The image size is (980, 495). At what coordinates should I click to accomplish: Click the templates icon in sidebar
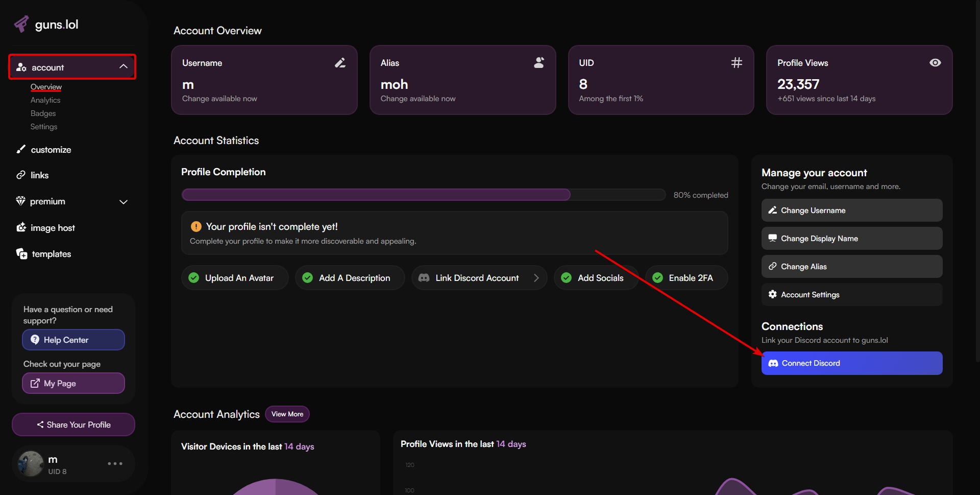21,253
